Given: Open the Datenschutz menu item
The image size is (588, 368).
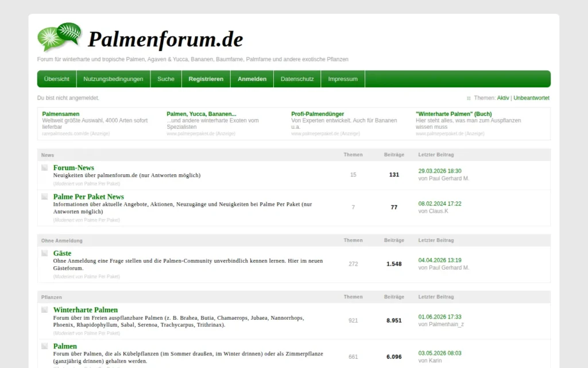Looking at the screenshot, I should click(297, 79).
